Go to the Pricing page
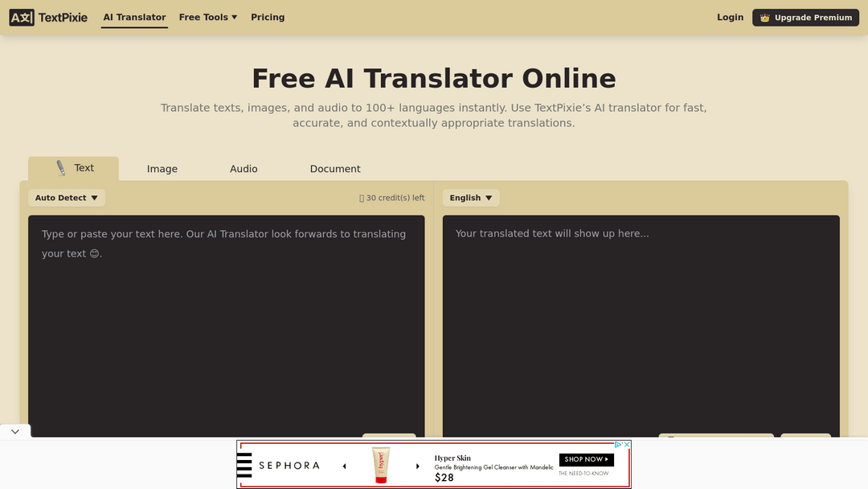The height and width of the screenshot is (489, 868). coord(268,17)
